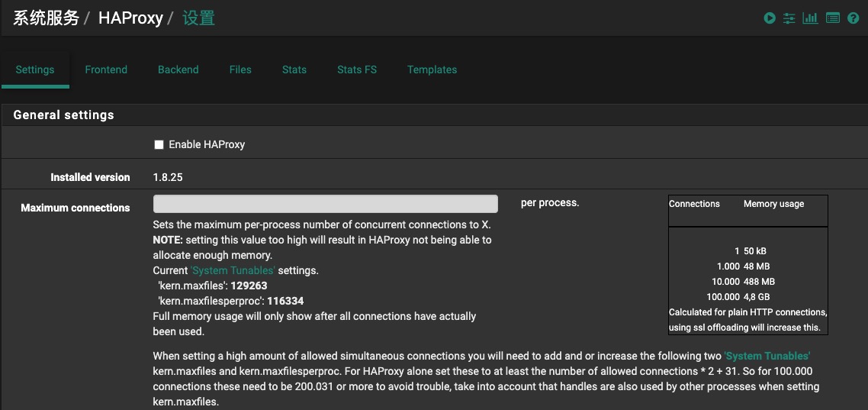Open 'System Tunables' link under Current settings
This screenshot has width=868, height=410.
[x=233, y=270]
